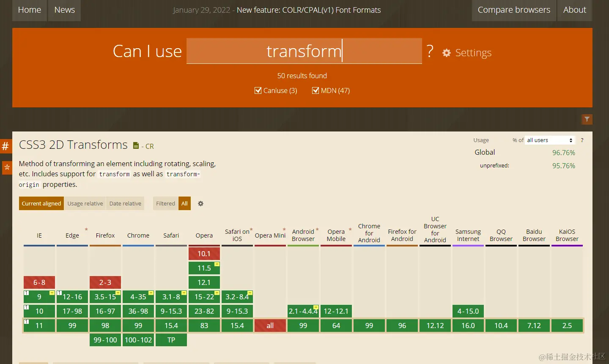Click the UC Browser 12.12 cell
Image resolution: width=609 pixels, height=364 pixels.
(x=435, y=326)
